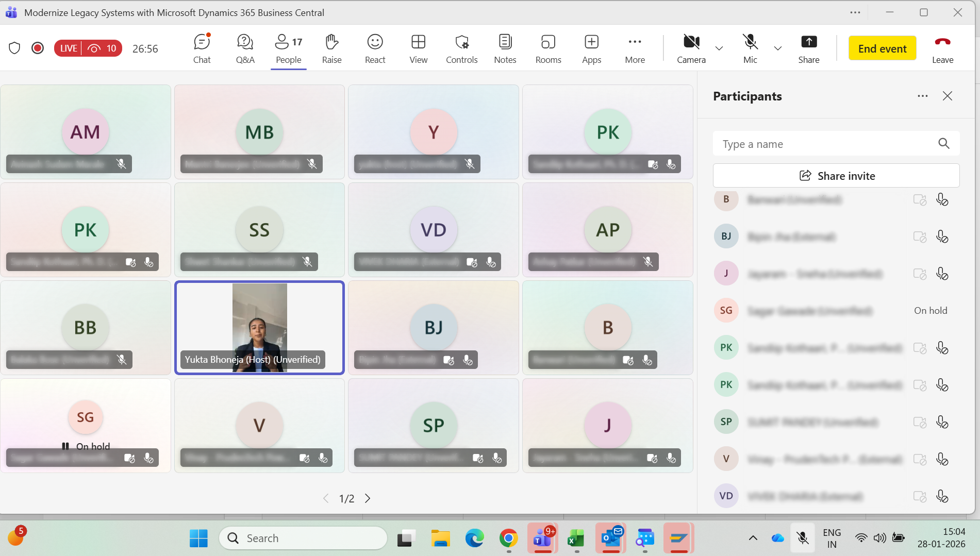This screenshot has height=556, width=980.
Task: Open the Mic options dropdown
Action: 778,48
